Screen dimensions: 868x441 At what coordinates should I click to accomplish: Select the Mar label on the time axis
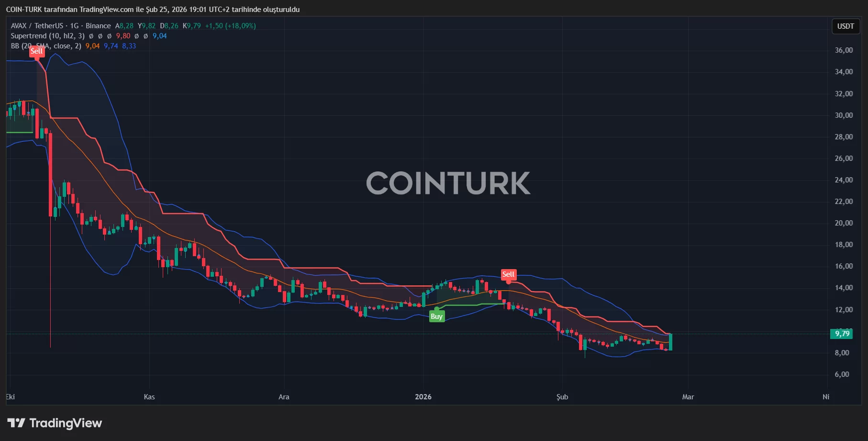(688, 397)
